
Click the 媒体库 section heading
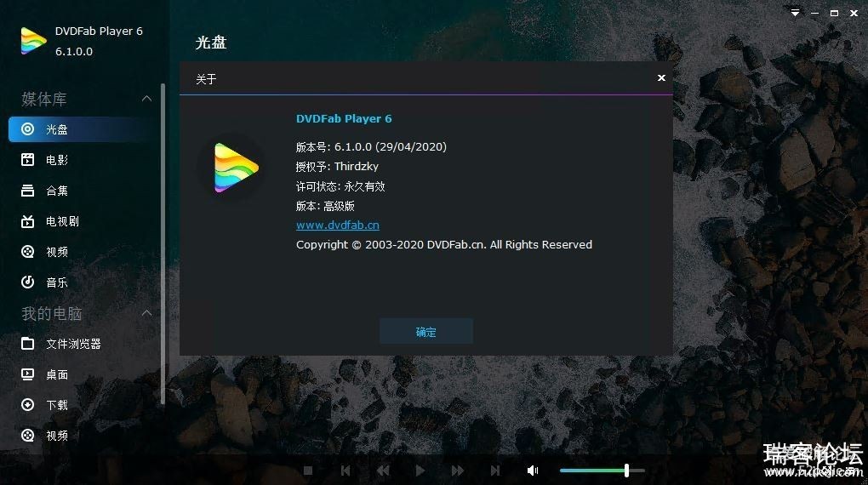tap(43, 99)
